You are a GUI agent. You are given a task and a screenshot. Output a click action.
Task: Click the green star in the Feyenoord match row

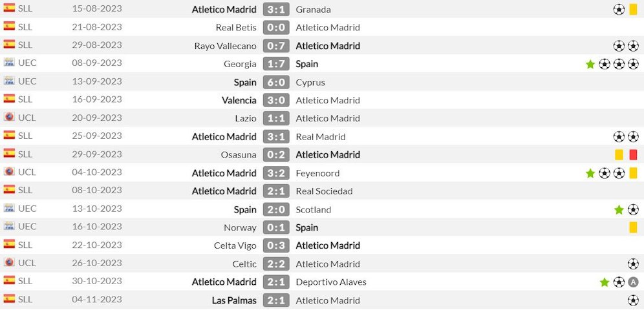tap(590, 173)
